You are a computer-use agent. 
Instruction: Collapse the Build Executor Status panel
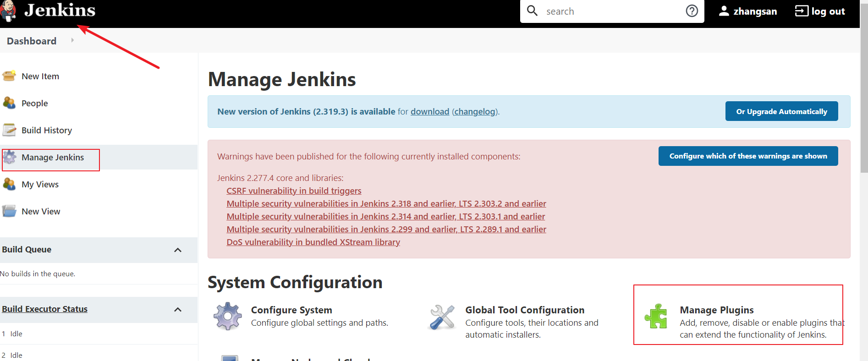tap(178, 310)
